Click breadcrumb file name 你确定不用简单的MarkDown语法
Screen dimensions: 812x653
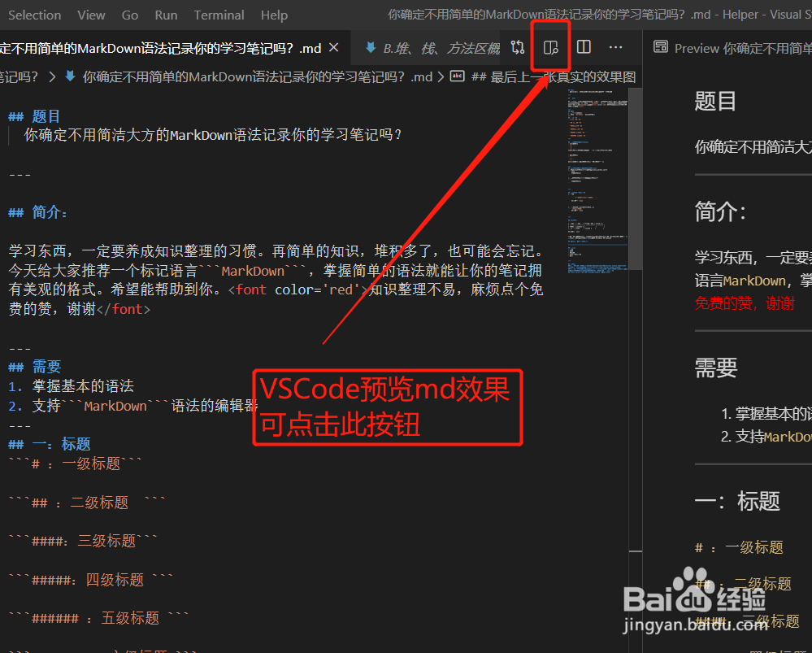(x=258, y=77)
